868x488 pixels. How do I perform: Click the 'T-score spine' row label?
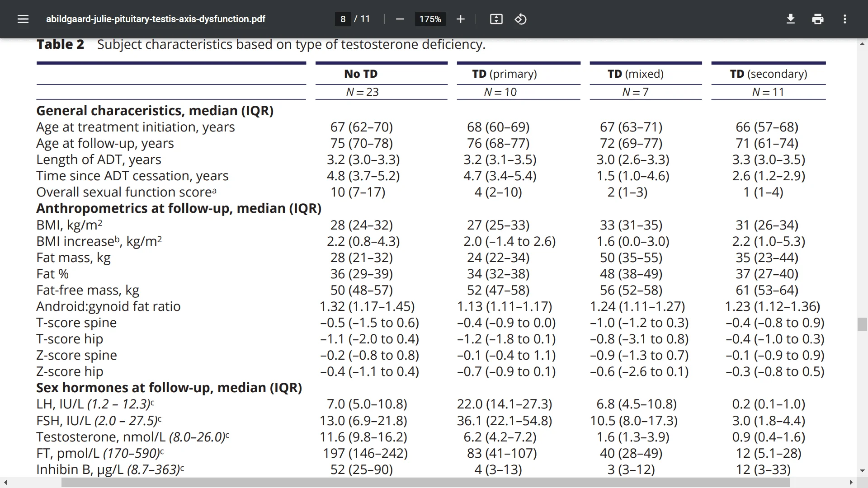pos(76,323)
